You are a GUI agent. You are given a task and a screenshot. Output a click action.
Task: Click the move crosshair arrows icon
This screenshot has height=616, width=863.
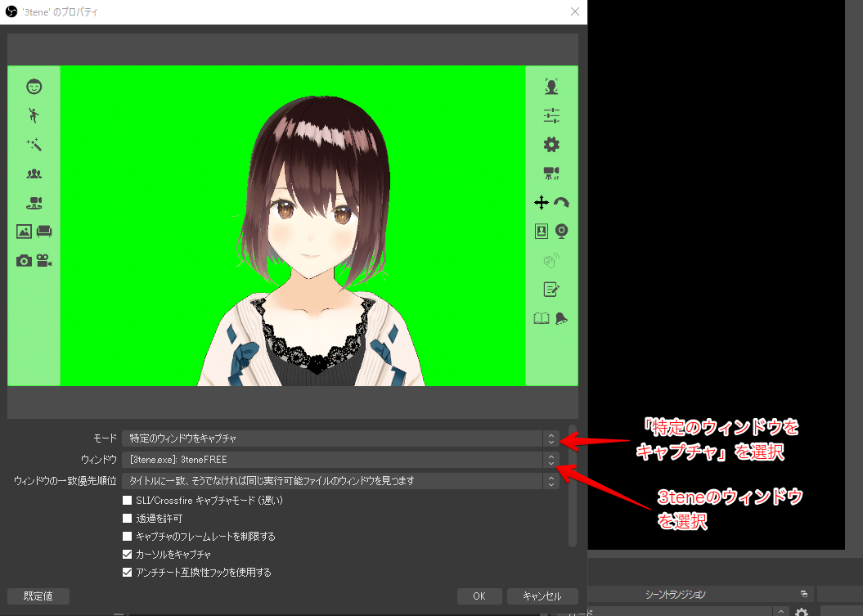(541, 202)
